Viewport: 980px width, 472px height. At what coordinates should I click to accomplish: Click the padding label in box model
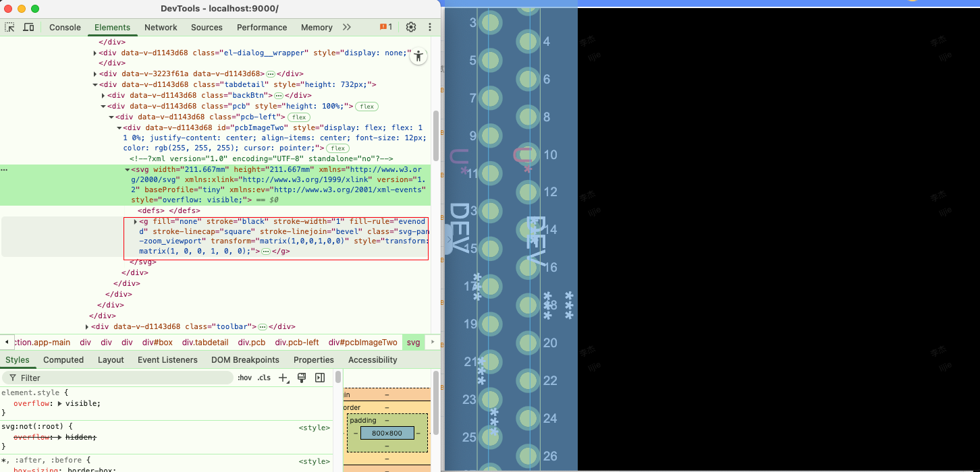362,420
